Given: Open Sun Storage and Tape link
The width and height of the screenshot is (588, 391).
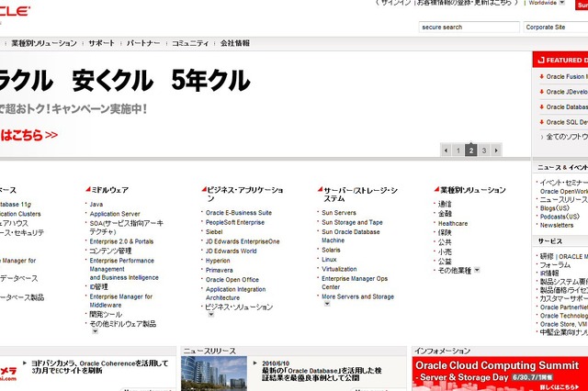Looking at the screenshot, I should tap(352, 222).
